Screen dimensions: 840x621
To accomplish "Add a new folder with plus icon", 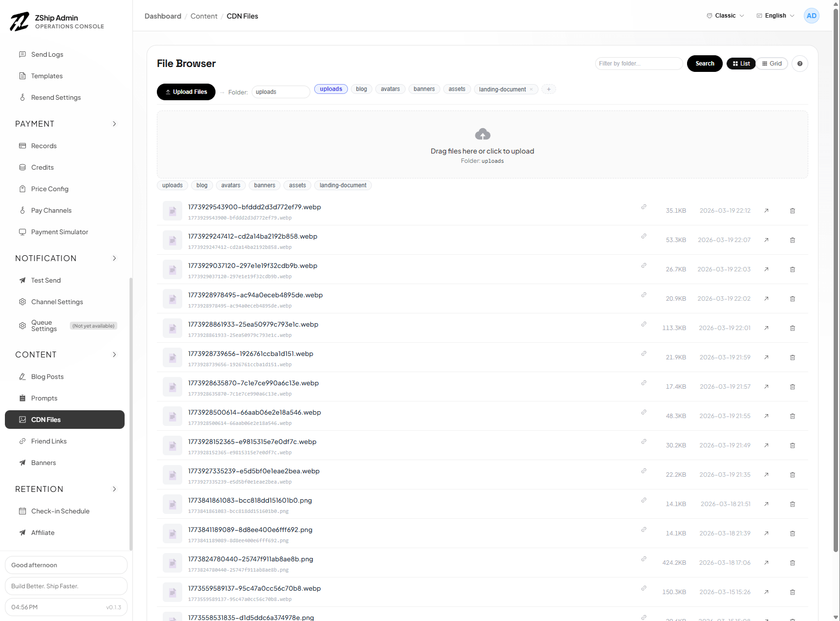I will [549, 89].
